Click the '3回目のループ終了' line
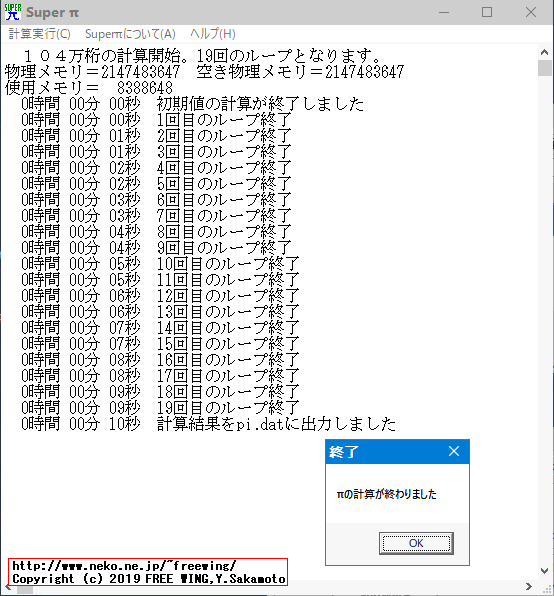 coord(156,152)
